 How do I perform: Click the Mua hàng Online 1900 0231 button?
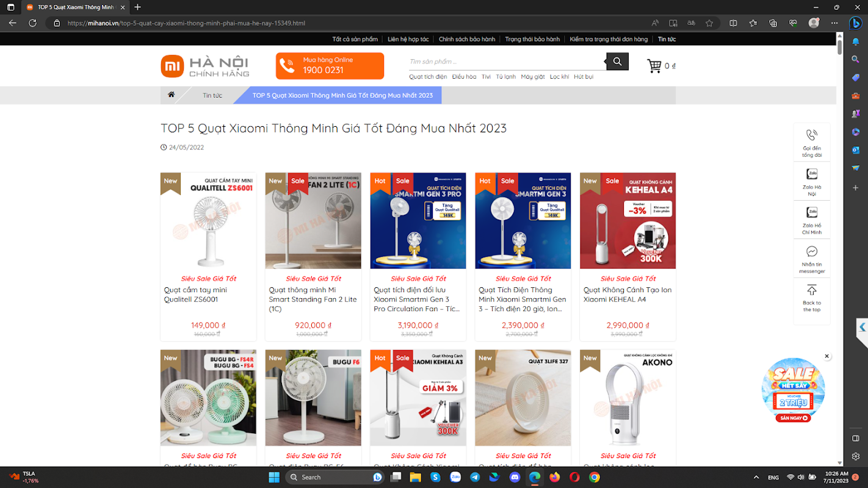pos(330,66)
